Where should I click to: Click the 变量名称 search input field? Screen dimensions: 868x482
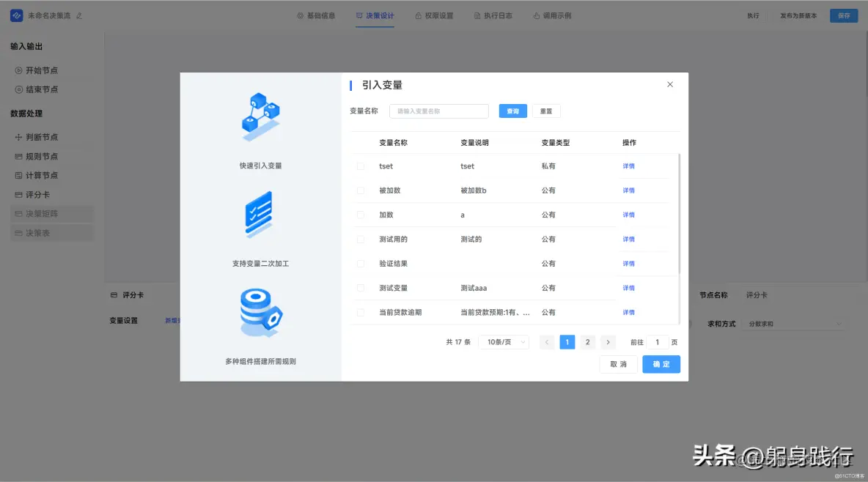[x=438, y=111]
